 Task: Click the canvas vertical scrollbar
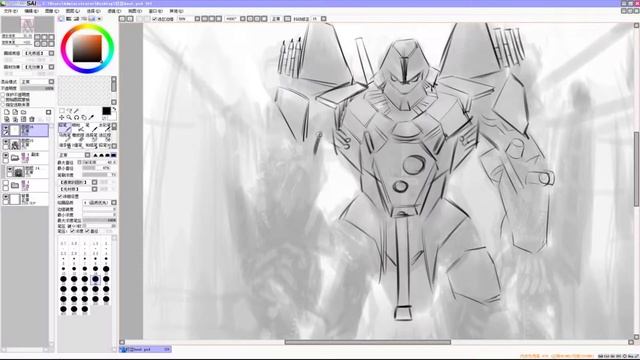coord(637,169)
